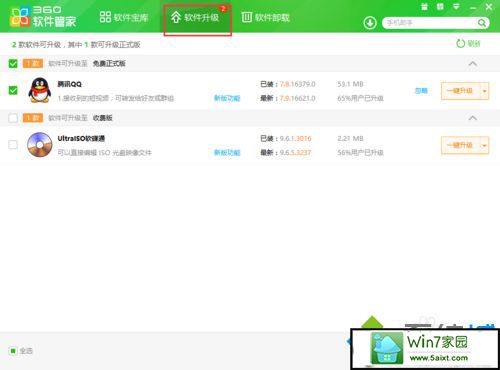Click the magnifier search icon
500x370 pixels.
(x=482, y=23)
